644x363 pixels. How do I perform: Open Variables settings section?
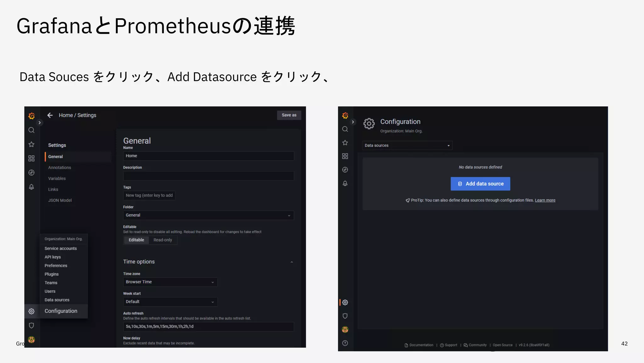point(57,179)
